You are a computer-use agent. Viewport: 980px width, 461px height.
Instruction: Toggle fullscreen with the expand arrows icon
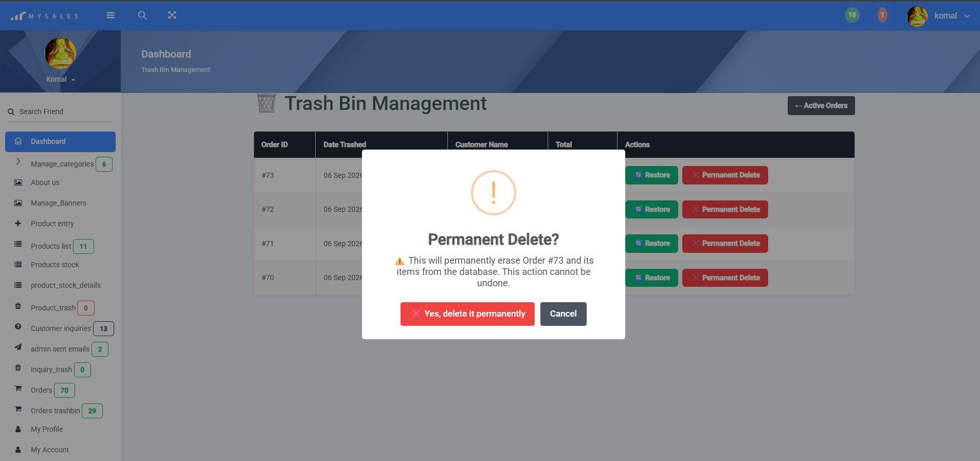point(172,15)
